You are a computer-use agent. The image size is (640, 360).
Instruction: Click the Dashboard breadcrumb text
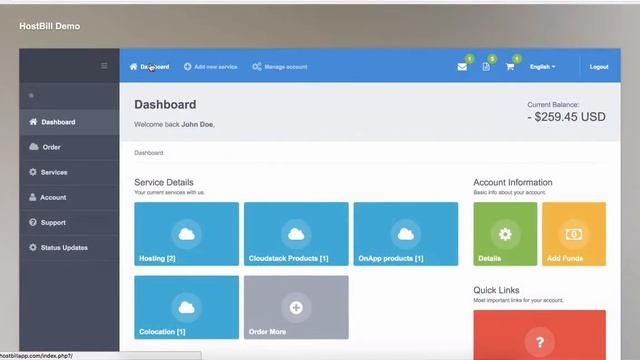point(149,153)
